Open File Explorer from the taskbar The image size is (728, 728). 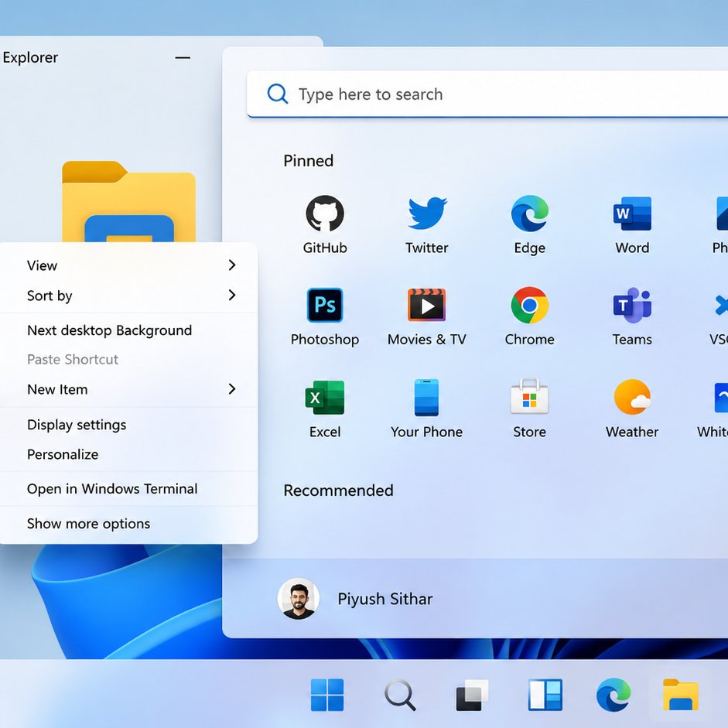point(681,695)
